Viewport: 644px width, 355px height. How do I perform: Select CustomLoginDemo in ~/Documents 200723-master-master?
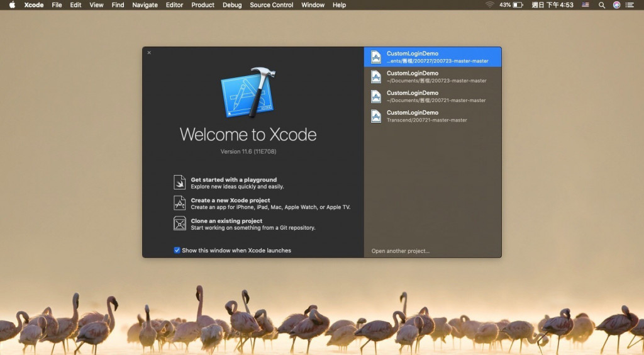tap(433, 77)
